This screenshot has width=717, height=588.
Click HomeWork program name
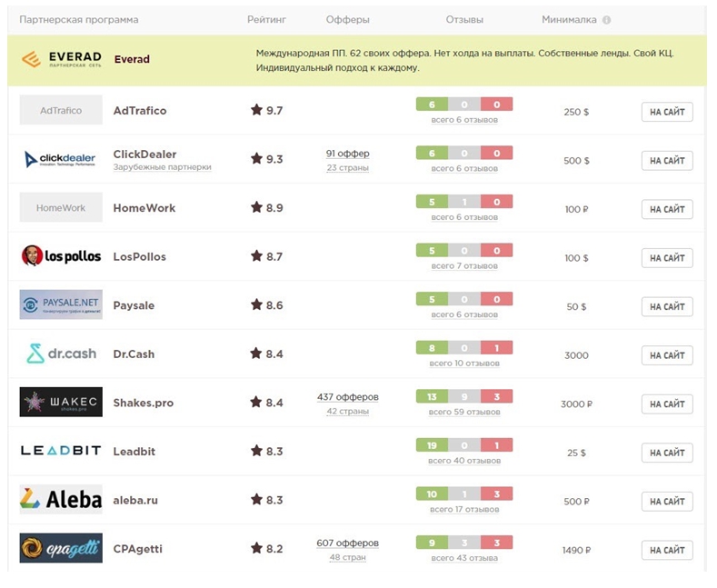[144, 208]
